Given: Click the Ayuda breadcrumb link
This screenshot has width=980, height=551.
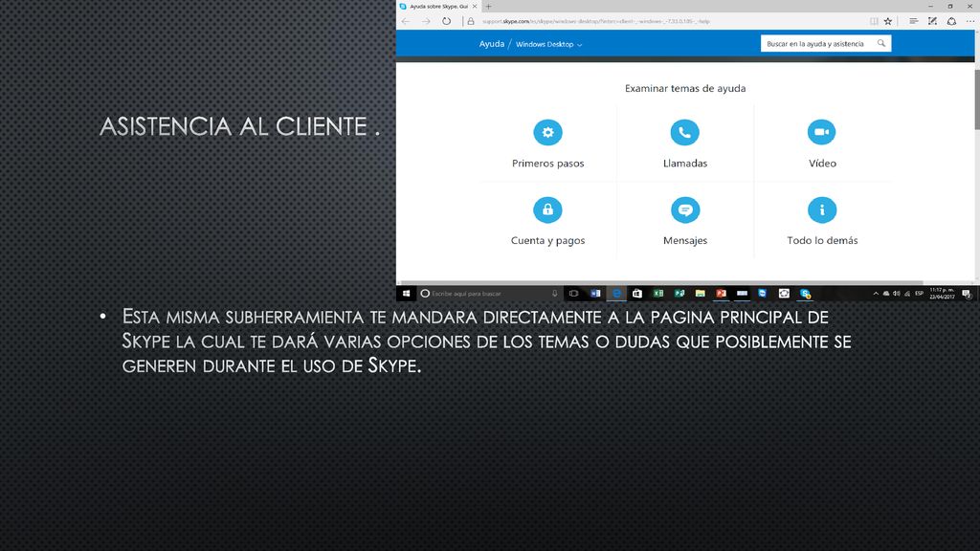Looking at the screenshot, I should 491,44.
